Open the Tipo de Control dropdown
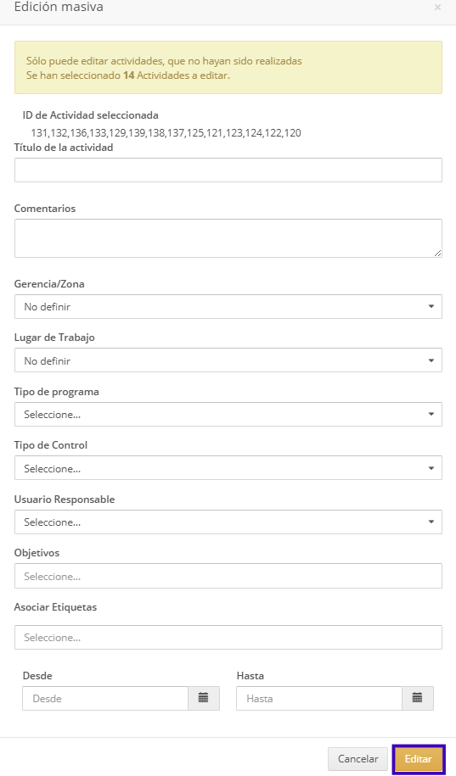 [228, 468]
